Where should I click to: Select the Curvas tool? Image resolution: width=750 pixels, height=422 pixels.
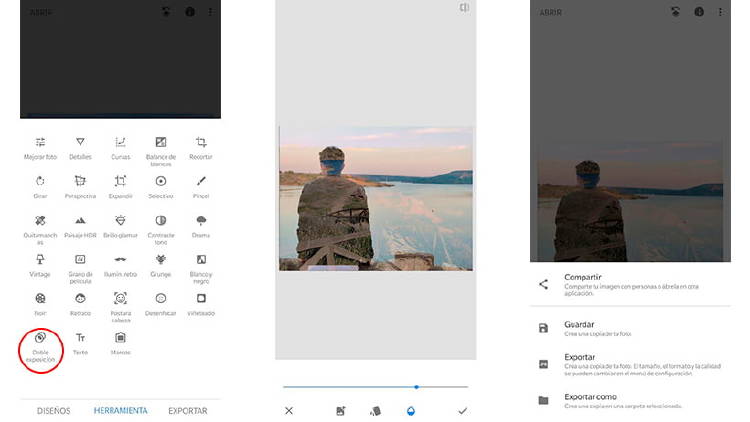click(x=120, y=147)
